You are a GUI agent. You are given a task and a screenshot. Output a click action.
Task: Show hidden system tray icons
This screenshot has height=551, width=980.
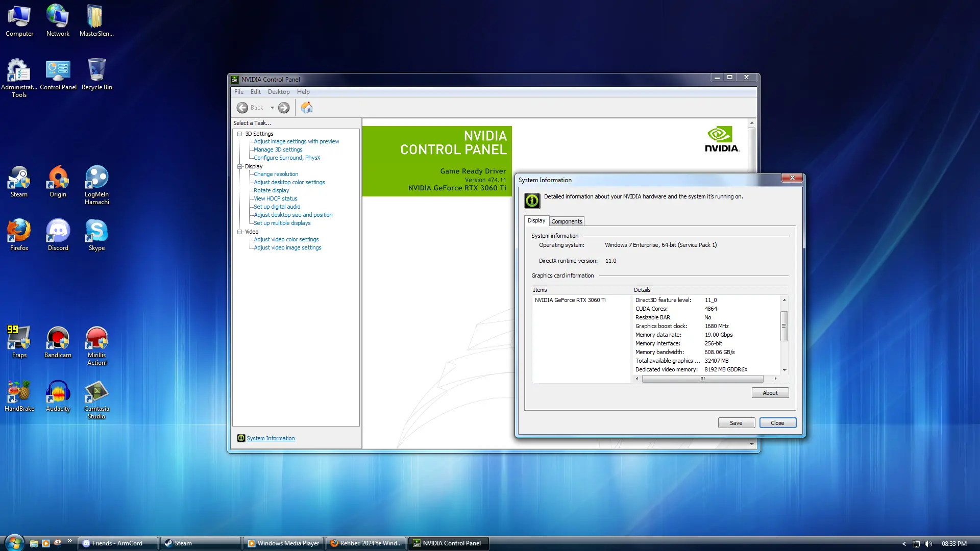[x=904, y=544]
